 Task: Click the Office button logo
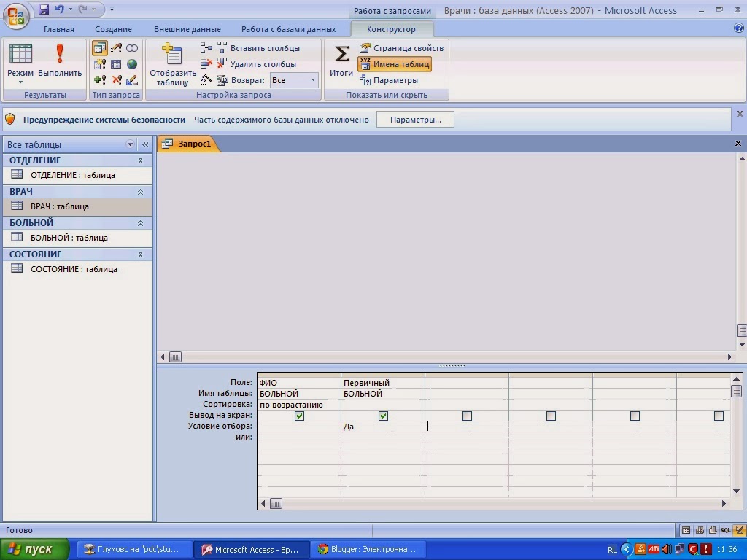point(16,16)
